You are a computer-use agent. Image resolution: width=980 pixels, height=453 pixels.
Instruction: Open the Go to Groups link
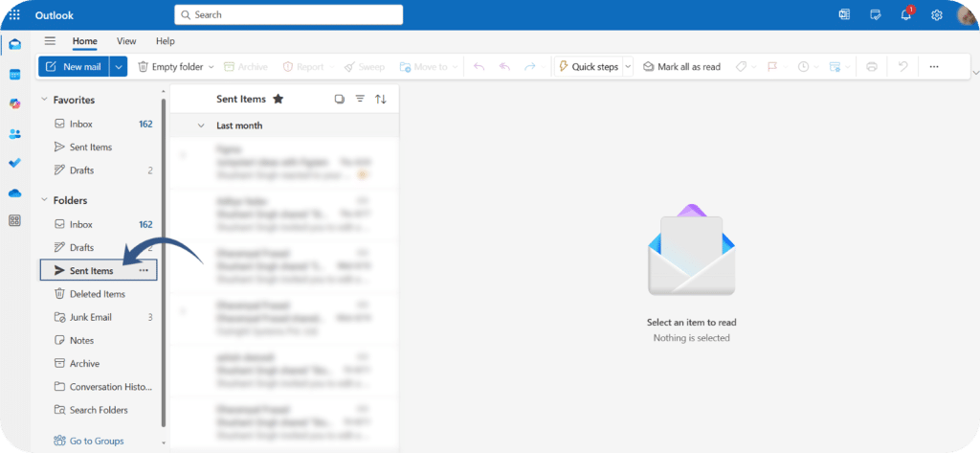(x=89, y=441)
